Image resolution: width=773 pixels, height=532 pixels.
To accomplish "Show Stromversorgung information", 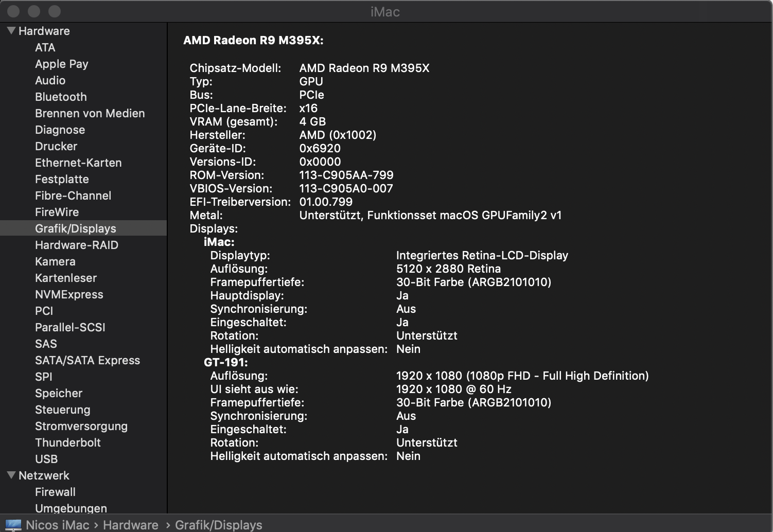I will click(x=81, y=426).
